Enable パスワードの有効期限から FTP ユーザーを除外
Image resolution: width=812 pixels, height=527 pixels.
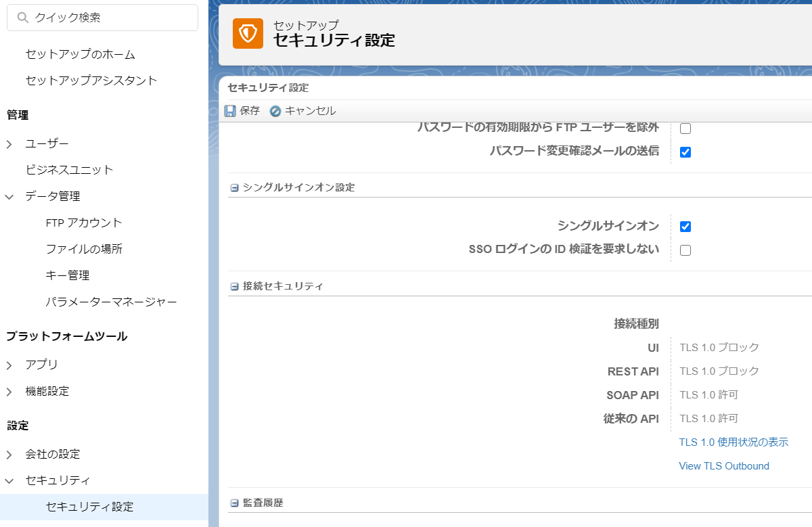(685, 128)
